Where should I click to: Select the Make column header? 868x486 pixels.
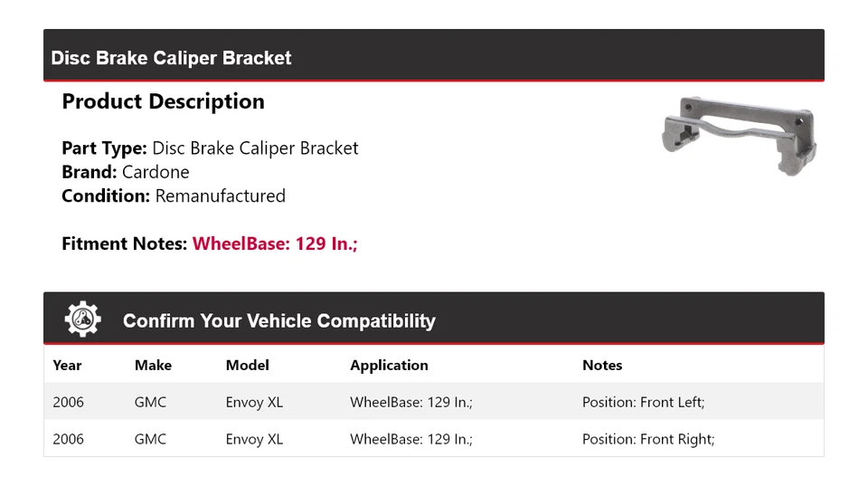click(154, 366)
